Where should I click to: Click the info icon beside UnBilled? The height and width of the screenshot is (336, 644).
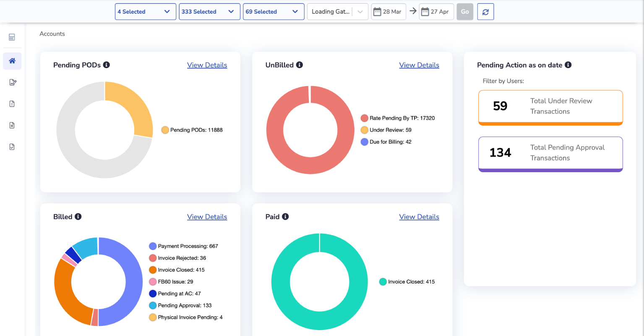(x=300, y=65)
